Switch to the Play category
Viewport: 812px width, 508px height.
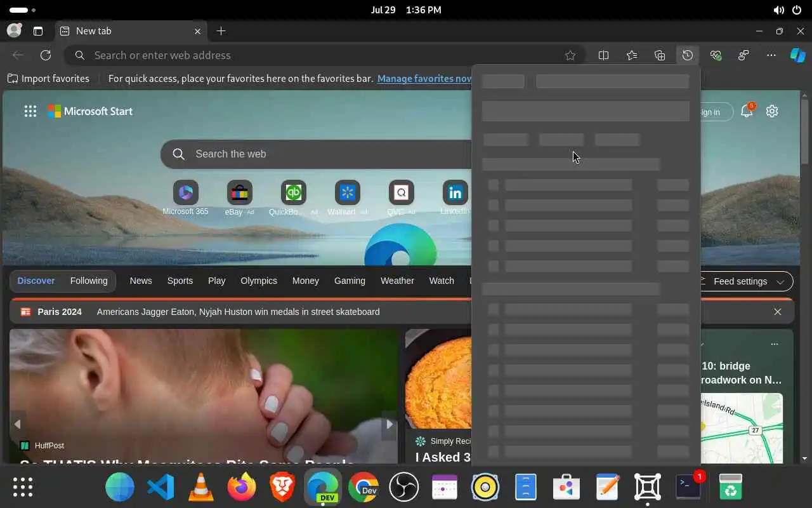[x=216, y=281]
